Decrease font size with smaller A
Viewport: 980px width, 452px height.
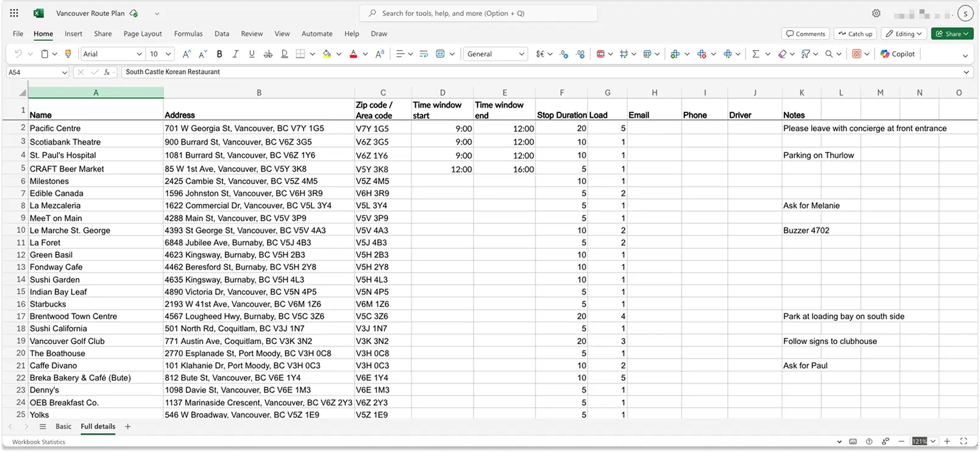click(x=203, y=54)
